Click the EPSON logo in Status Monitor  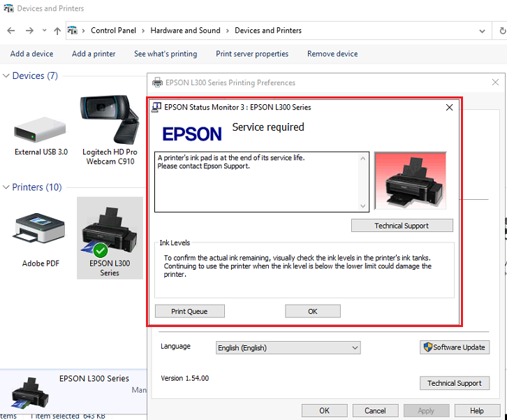pyautogui.click(x=192, y=134)
